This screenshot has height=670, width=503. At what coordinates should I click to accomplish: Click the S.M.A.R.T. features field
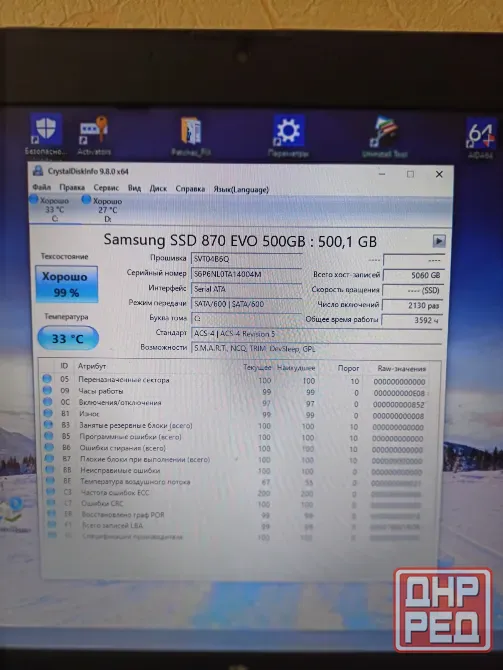pos(317,349)
